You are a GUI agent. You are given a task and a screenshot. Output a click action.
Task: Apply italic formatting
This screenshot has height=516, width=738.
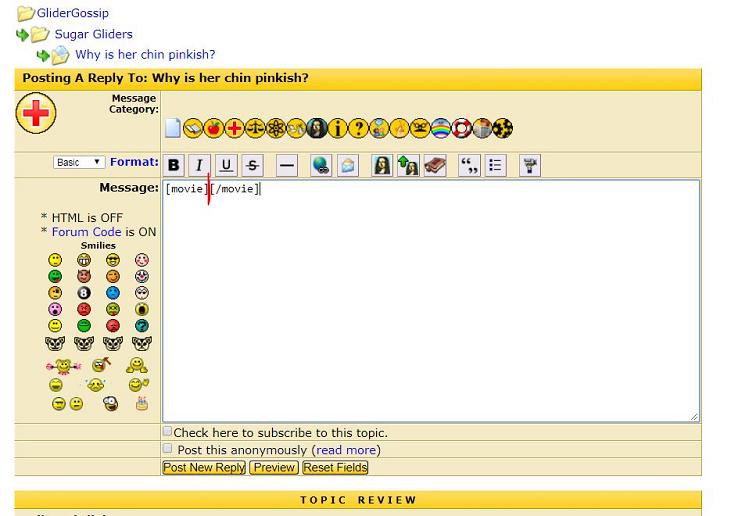pos(200,165)
